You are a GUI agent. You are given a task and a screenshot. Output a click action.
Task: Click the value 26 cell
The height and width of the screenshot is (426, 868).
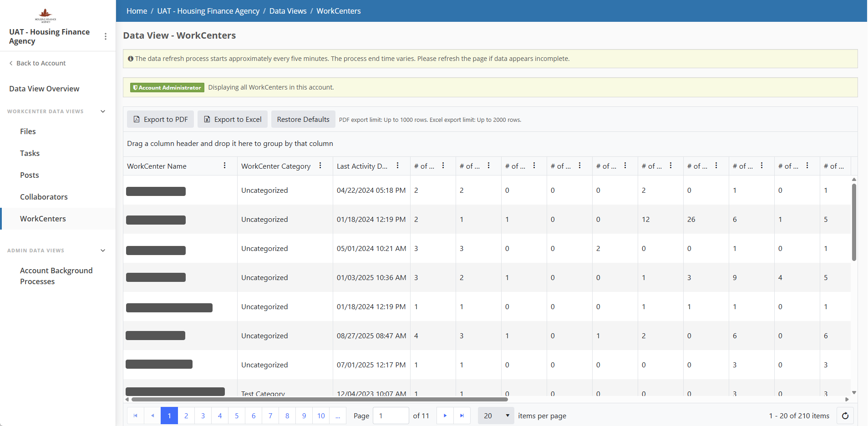706,219
